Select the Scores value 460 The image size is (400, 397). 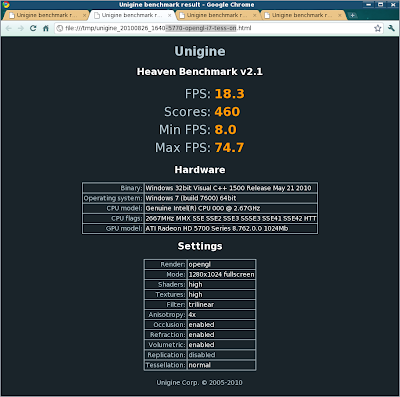point(227,112)
